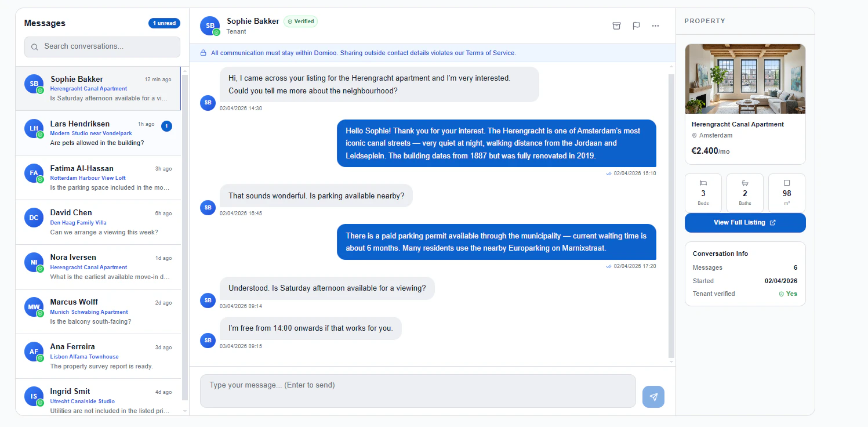Image resolution: width=868 pixels, height=427 pixels.
Task: Open the Terms of Service link
Action: 490,53
